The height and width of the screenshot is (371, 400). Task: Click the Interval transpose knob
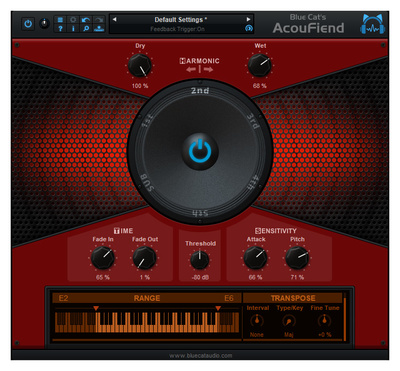pyautogui.click(x=257, y=321)
